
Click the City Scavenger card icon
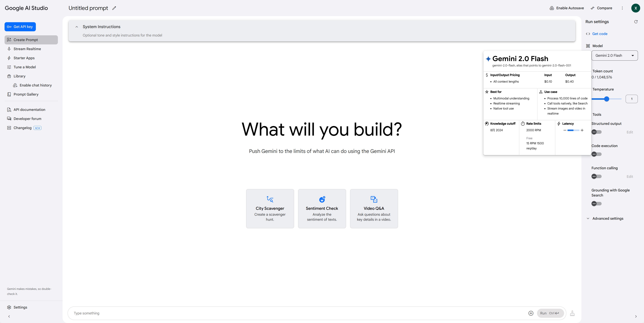(270, 199)
